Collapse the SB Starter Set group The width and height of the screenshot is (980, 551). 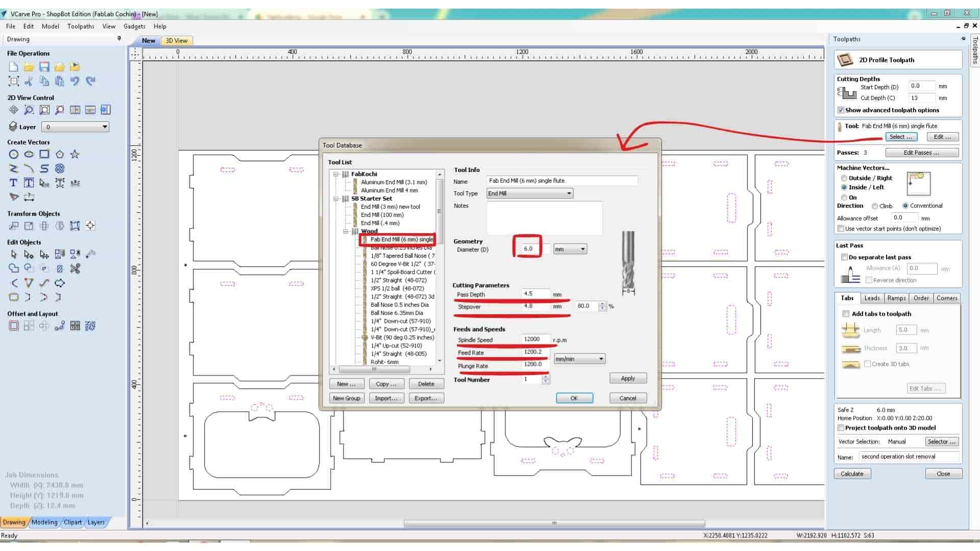336,198
